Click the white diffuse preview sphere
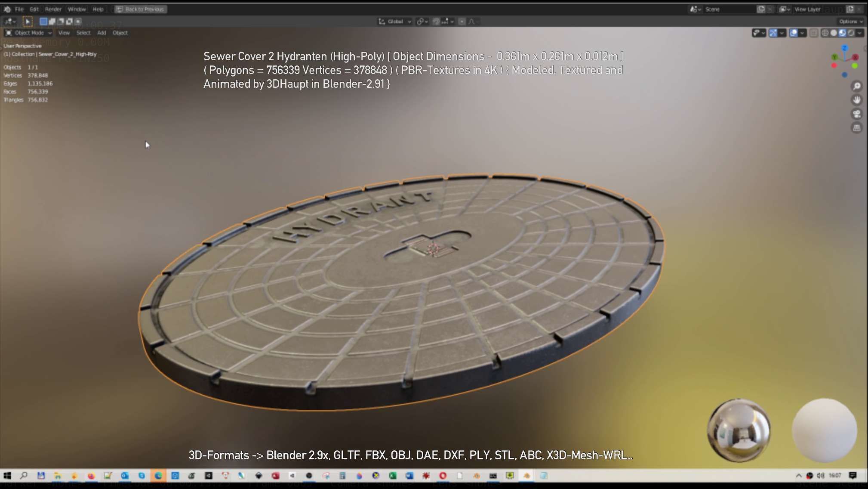This screenshot has height=489, width=868. (x=824, y=430)
